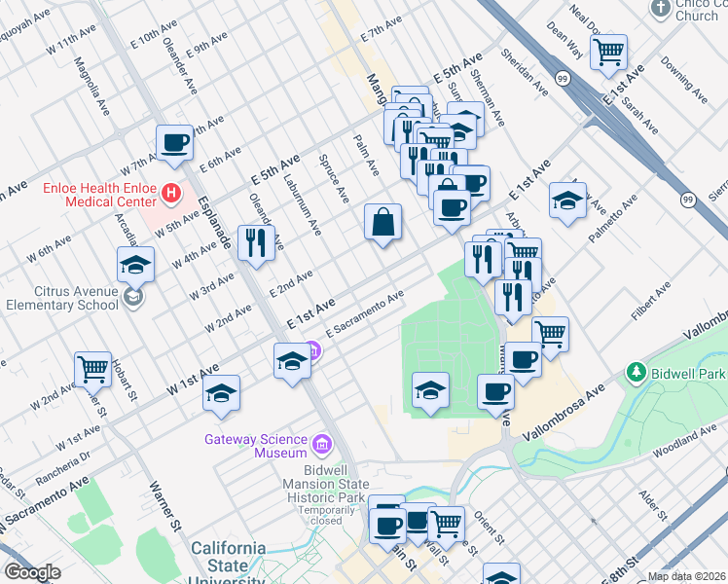
Task: Select the Woodland Ave street label
Action: point(685,442)
